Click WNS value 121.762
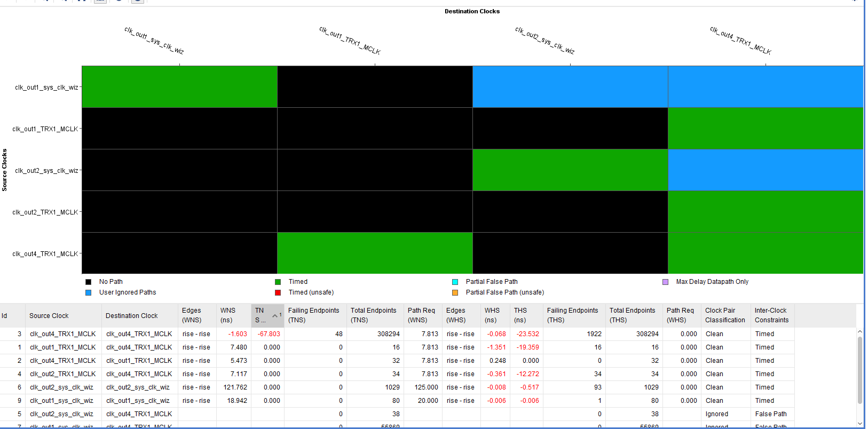 click(x=235, y=387)
